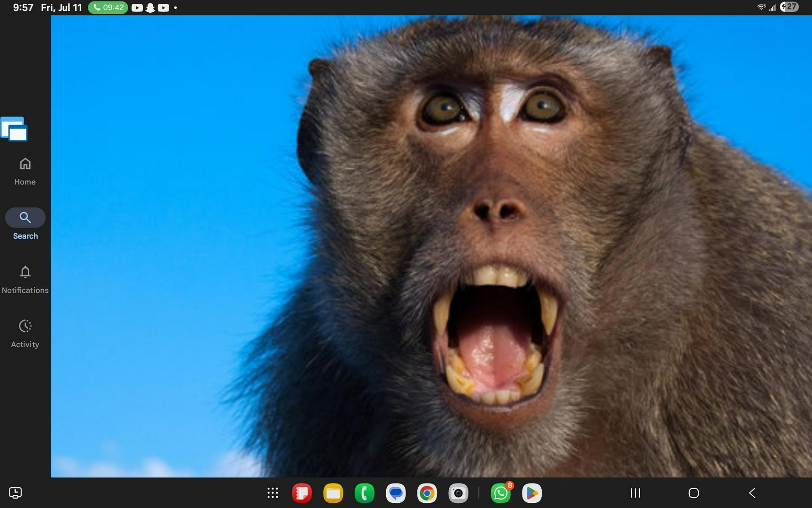Open the Google Messages app
This screenshot has height=508, width=812.
click(396, 493)
